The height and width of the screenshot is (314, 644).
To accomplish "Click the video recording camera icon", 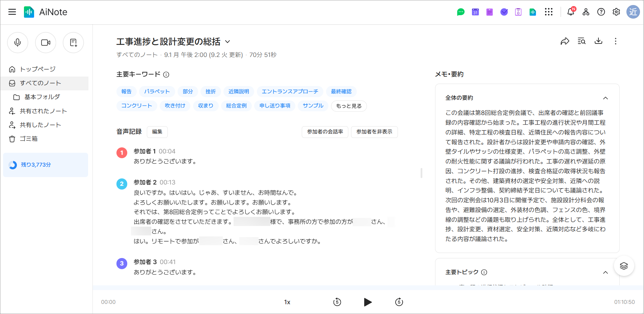I will [46, 42].
